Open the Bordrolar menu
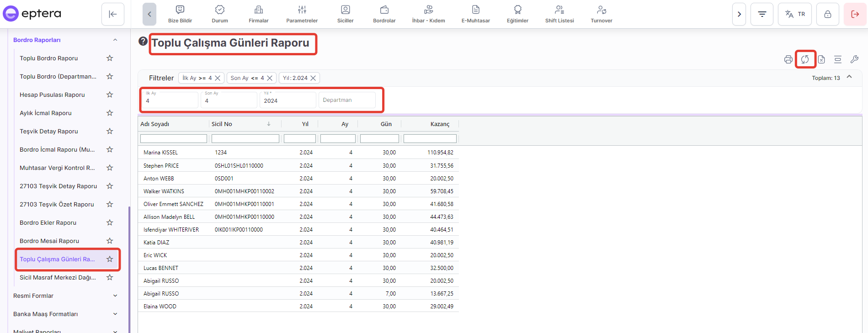868x333 pixels. (384, 14)
